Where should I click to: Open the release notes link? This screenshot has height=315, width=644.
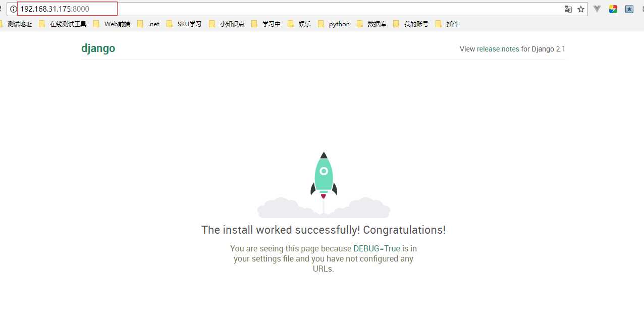498,49
